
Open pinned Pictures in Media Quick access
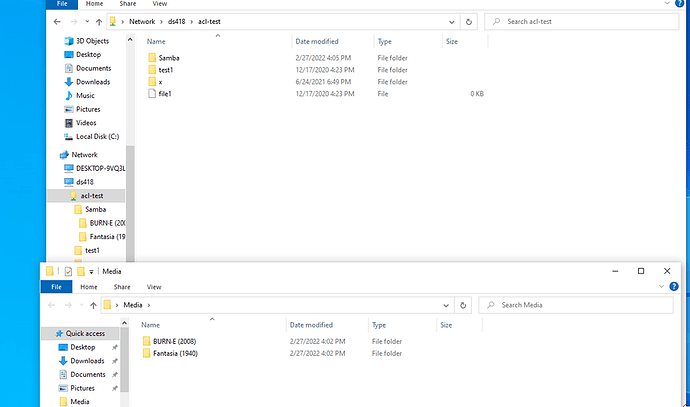click(82, 388)
